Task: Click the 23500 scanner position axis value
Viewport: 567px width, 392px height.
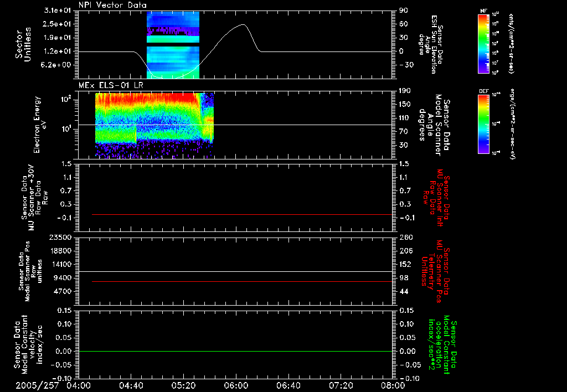Action: pos(60,237)
